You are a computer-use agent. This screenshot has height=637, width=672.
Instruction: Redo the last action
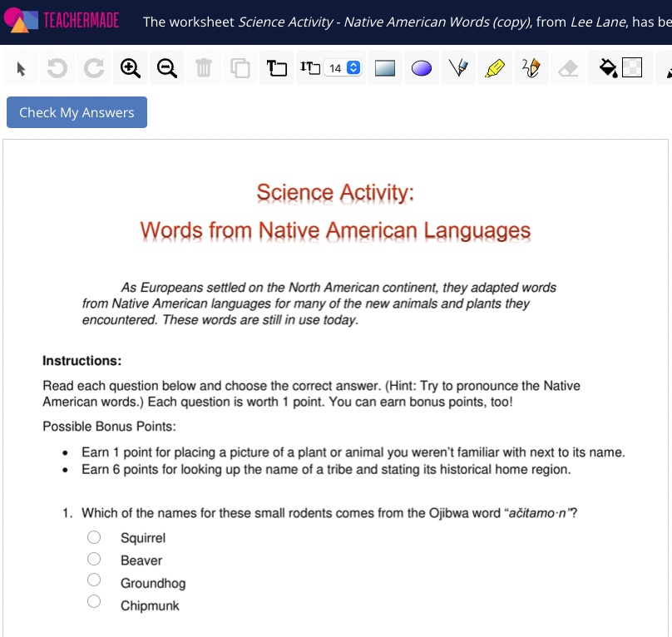click(93, 67)
